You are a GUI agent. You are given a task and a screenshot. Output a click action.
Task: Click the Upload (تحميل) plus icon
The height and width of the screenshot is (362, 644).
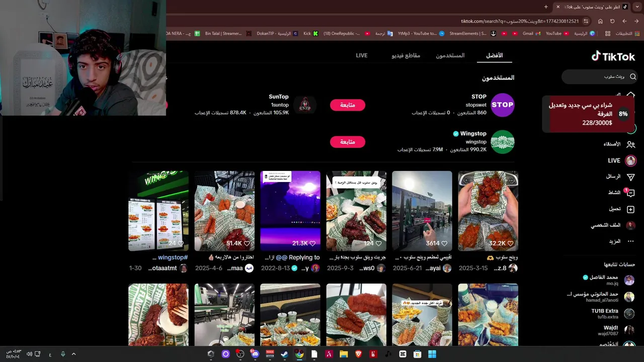(630, 209)
